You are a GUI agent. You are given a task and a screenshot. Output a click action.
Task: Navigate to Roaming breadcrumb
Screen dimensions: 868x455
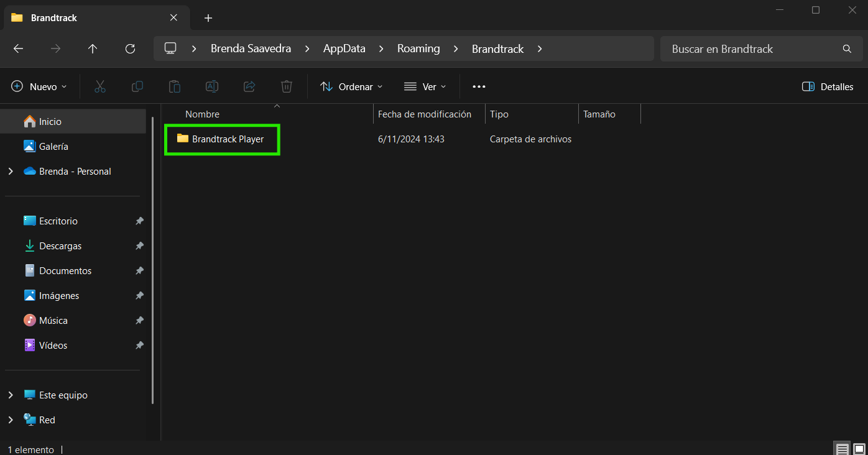418,48
